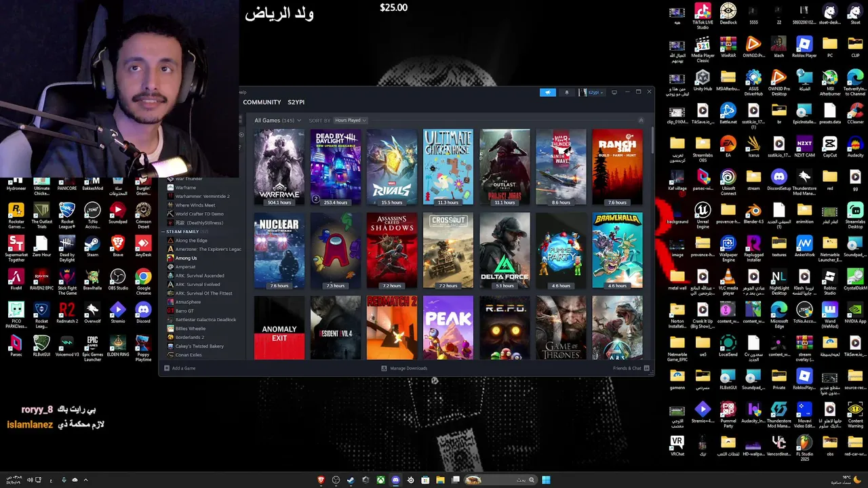
Task: Open File Explorer from the taskbar
Action: (x=440, y=480)
